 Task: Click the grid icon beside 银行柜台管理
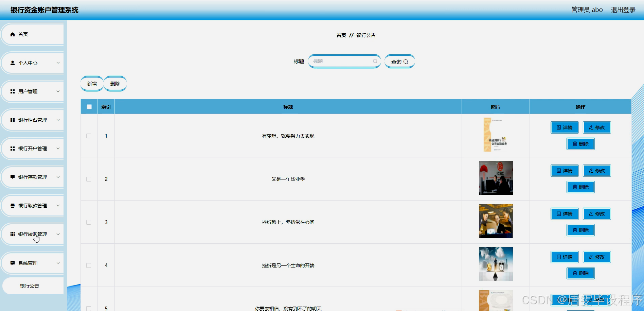tap(13, 120)
